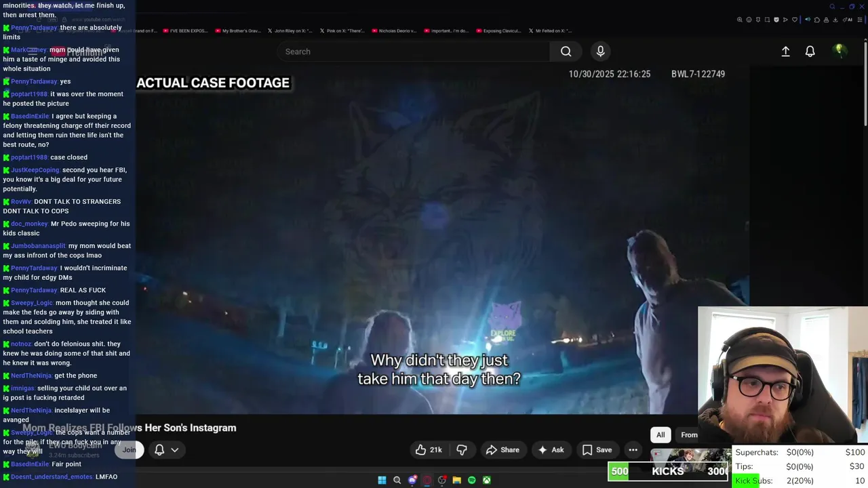
Task: Click the page vertical scrollbar
Action: (865, 83)
